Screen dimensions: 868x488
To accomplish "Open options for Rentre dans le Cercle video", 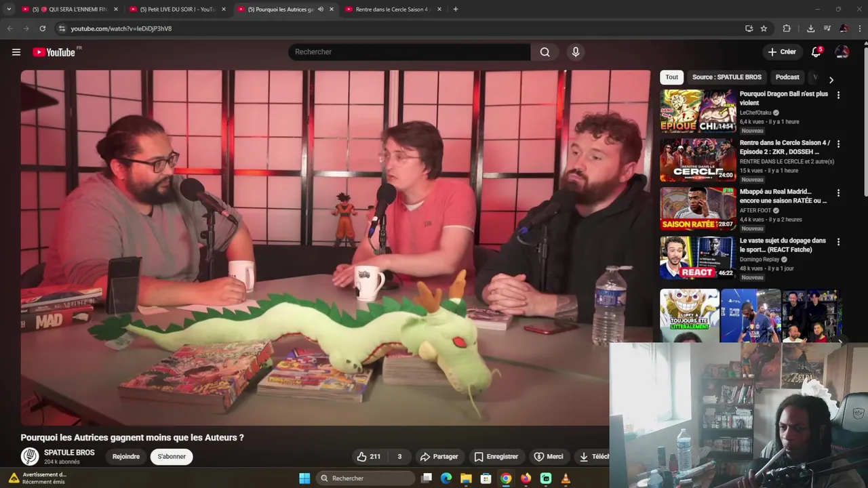I will 838,144.
